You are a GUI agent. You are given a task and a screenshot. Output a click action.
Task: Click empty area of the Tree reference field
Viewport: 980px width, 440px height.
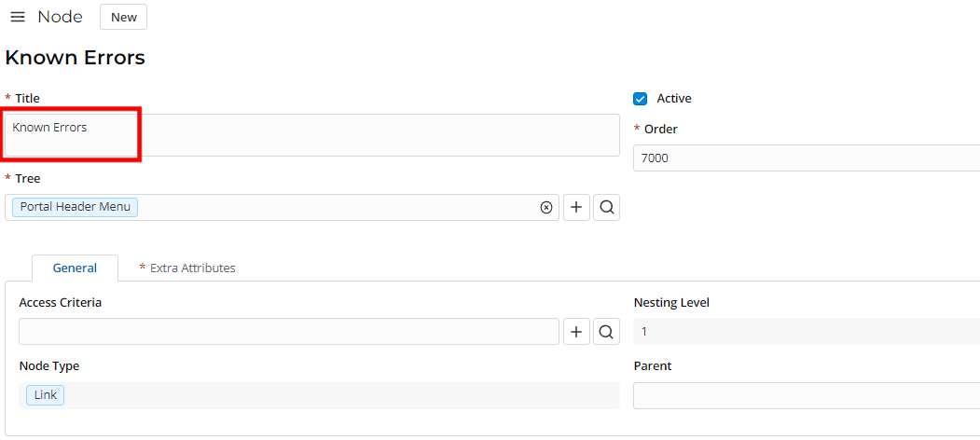(336, 208)
